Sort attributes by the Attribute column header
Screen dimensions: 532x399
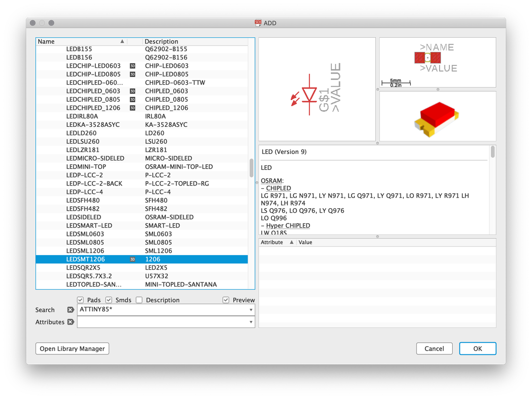coord(277,242)
